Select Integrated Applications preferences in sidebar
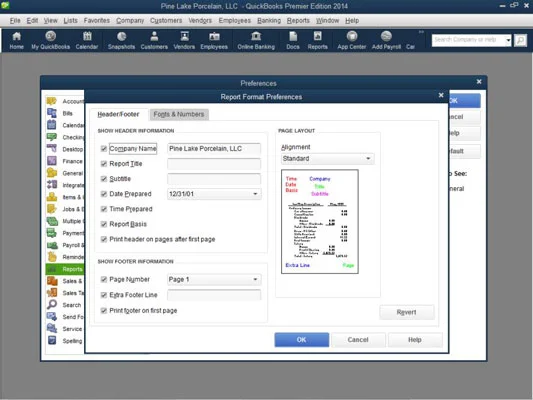The image size is (533, 400). tap(65, 185)
